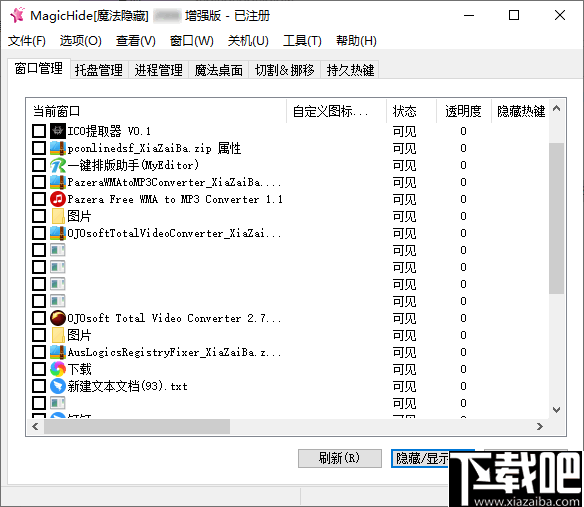The height and width of the screenshot is (507, 584).
Task: Click the MagicHide pink logo in title bar
Action: [17, 15]
